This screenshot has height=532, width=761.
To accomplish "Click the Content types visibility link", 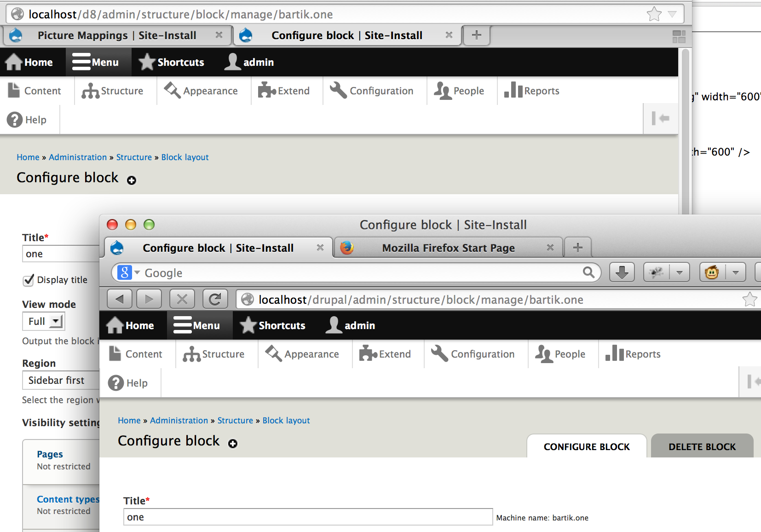I will pyautogui.click(x=68, y=499).
